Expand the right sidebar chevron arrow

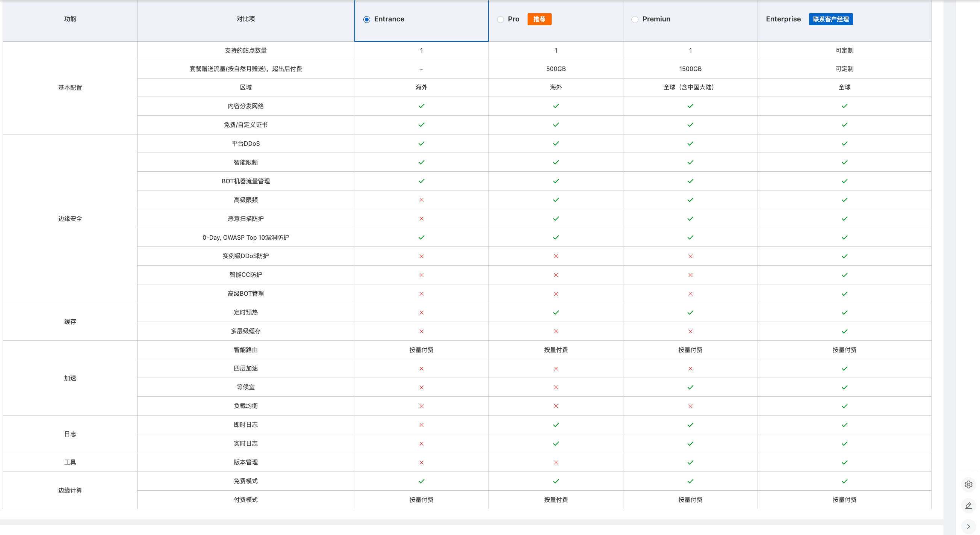point(968,527)
